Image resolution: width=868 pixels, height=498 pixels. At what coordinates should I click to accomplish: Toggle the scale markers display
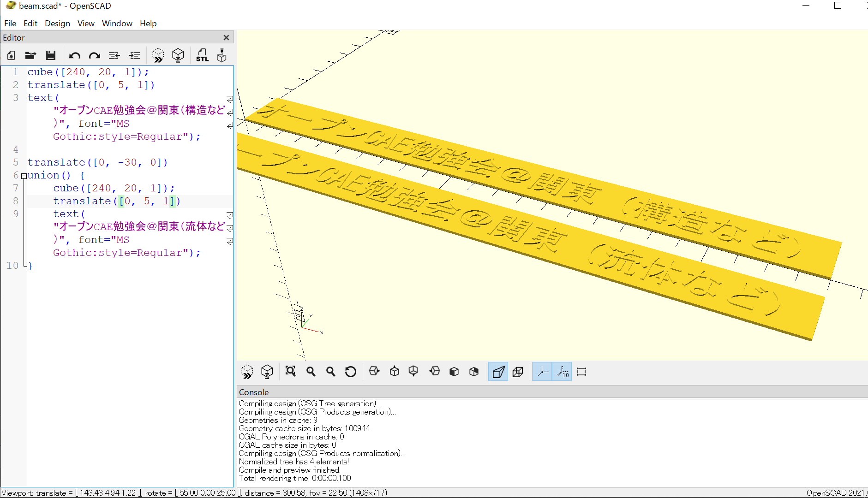coord(562,372)
